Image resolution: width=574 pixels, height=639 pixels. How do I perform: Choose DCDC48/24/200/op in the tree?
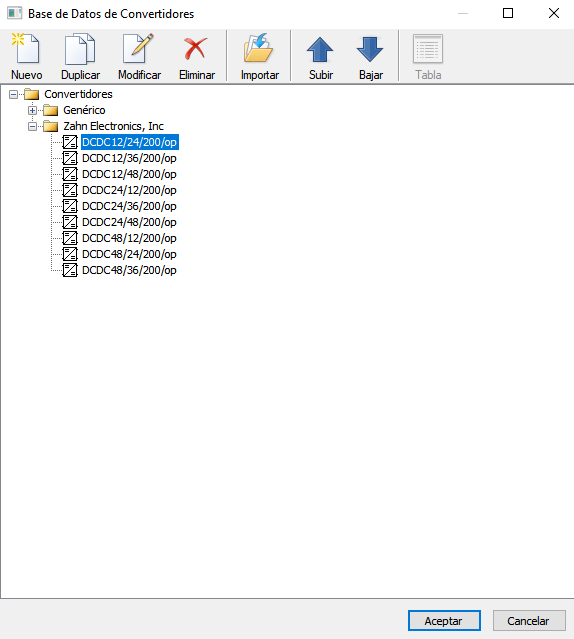click(129, 254)
